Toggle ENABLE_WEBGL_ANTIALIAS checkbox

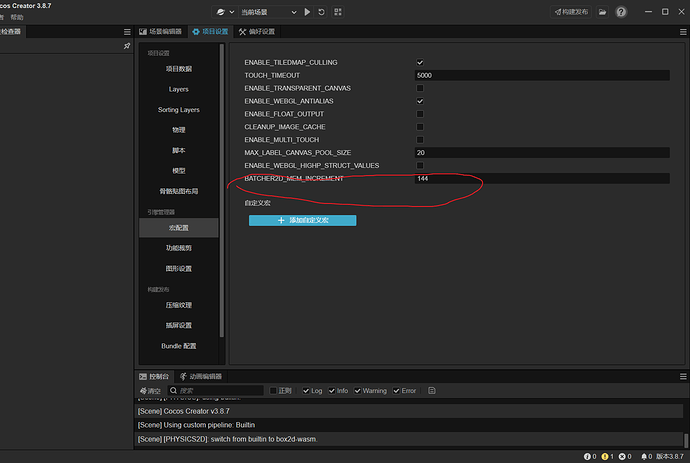click(x=420, y=101)
